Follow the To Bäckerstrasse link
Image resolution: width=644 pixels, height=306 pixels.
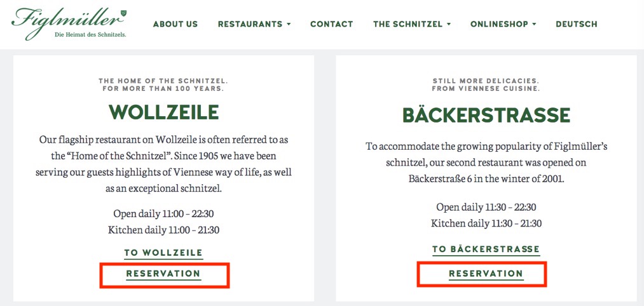486,249
